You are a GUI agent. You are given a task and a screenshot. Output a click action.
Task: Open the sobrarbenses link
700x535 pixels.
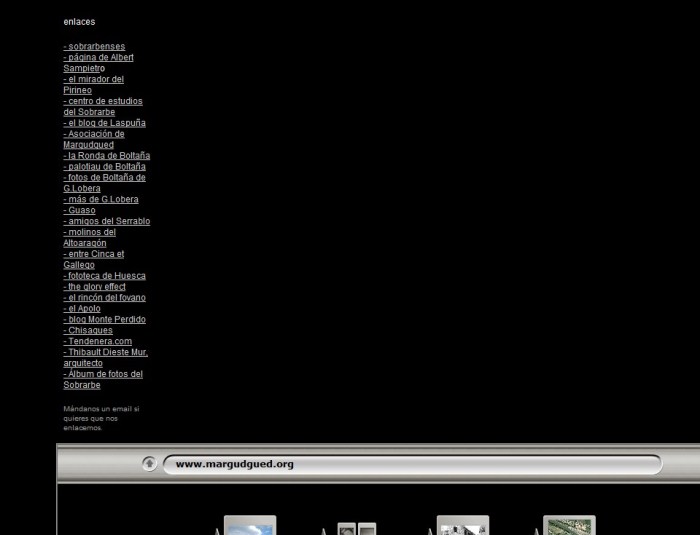pos(94,46)
